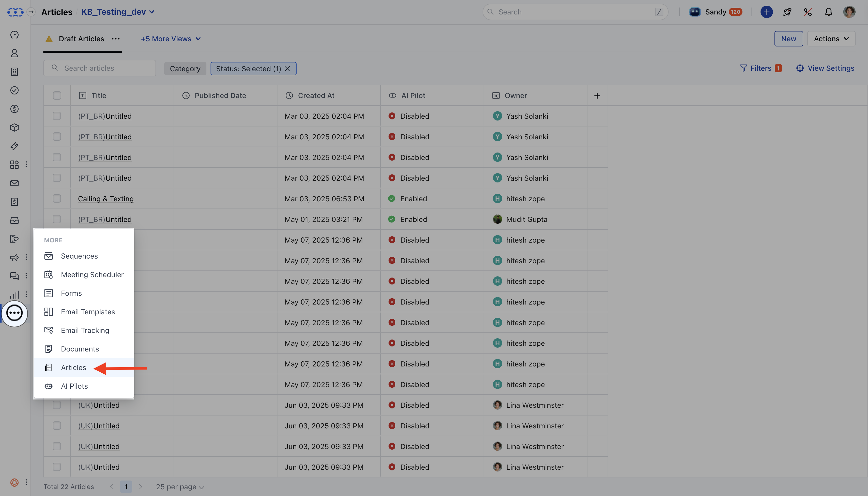This screenshot has width=868, height=496.
Task: Choose Email Templates from More menu
Action: [x=88, y=312]
